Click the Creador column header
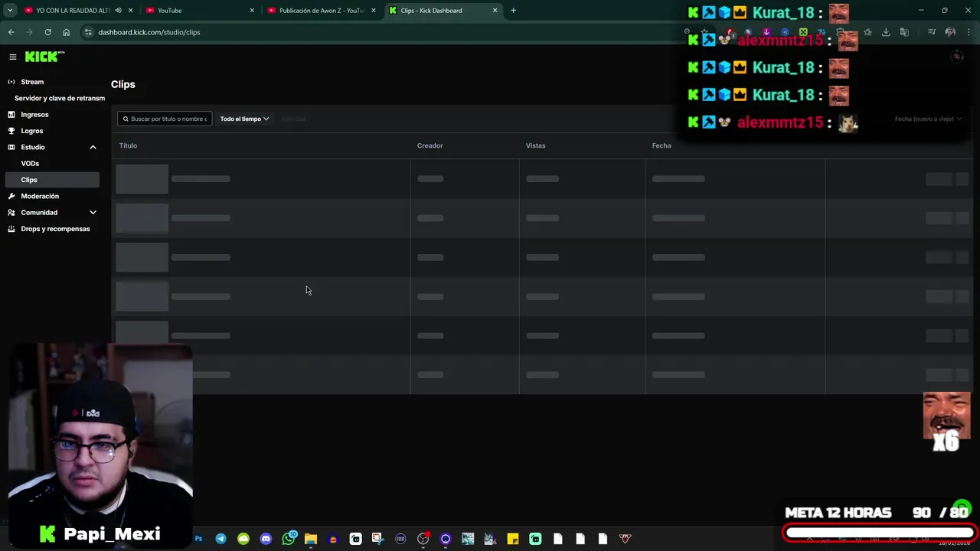This screenshot has height=551, width=980. tap(430, 145)
